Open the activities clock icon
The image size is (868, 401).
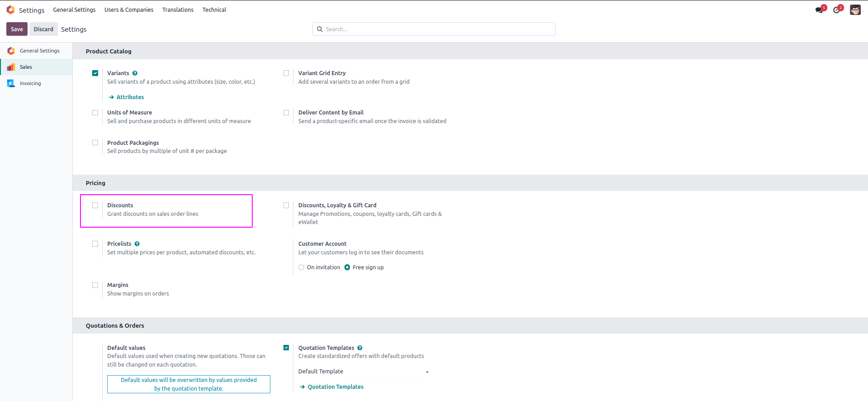837,10
